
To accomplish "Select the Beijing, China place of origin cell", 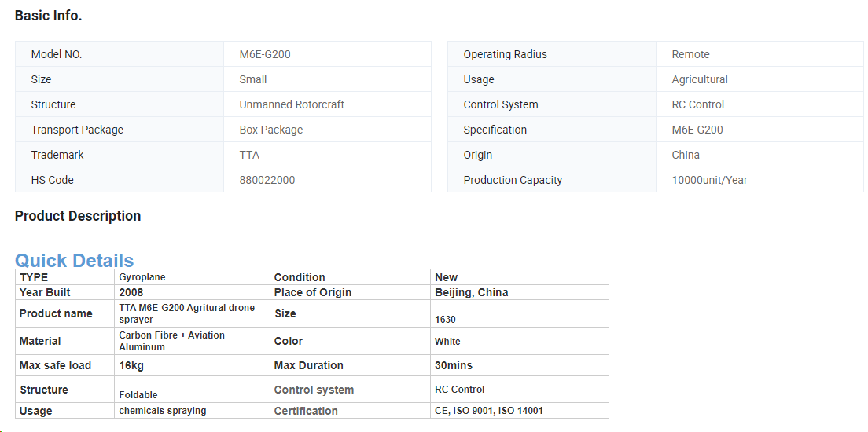I will point(519,292).
